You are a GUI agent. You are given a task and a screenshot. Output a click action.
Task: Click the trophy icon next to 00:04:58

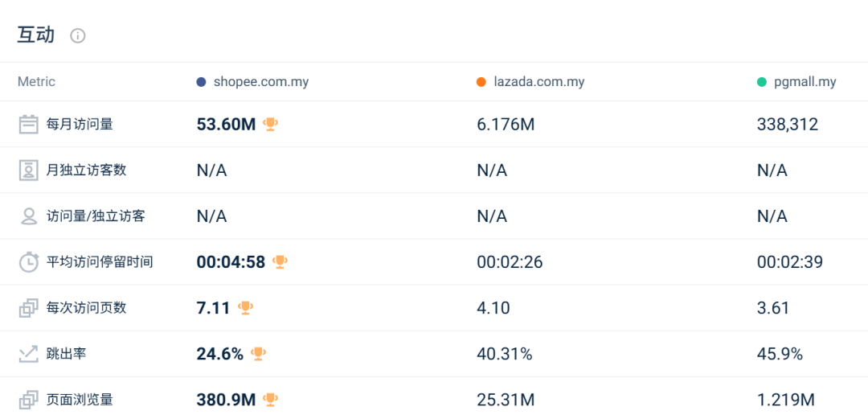pyautogui.click(x=280, y=261)
